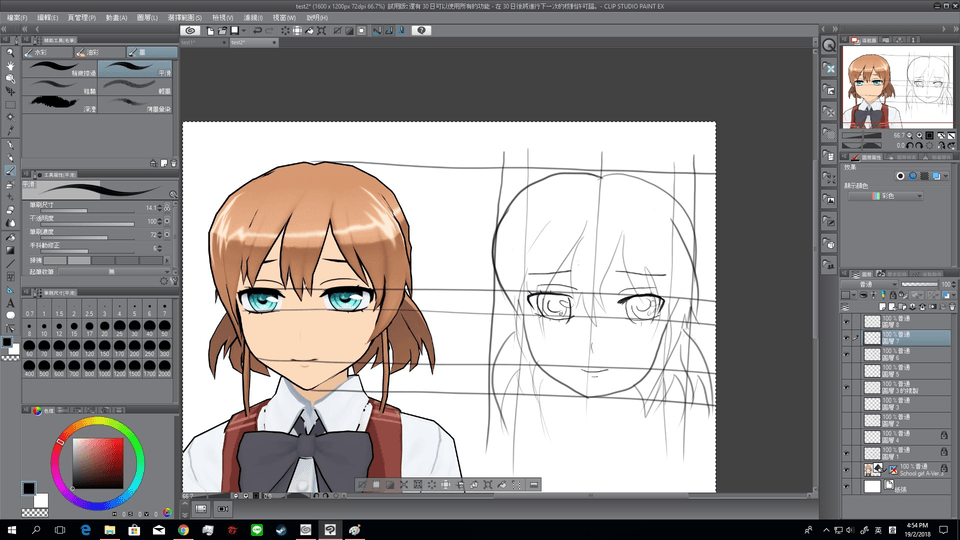960x540 pixels.
Task: Select the Zoom magnifier tool
Action: (x=10, y=52)
